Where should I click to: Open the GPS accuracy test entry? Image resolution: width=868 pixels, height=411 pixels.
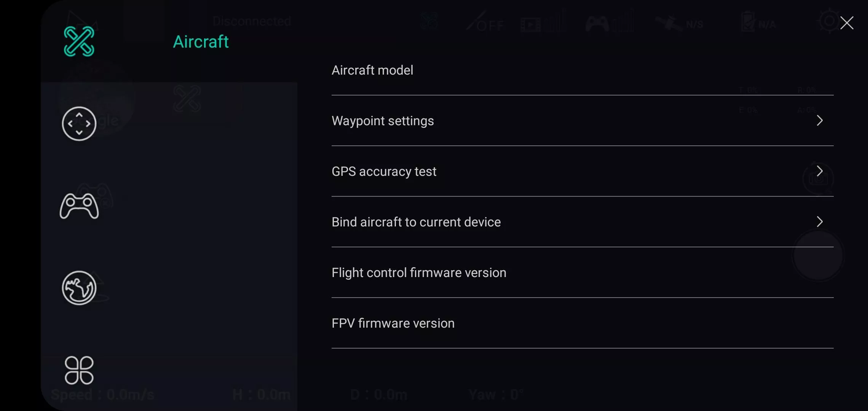click(x=582, y=171)
